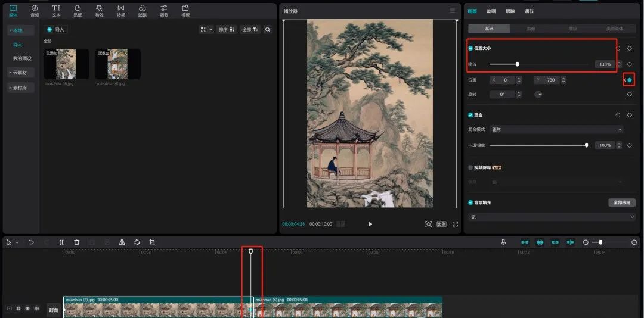Select the 画面 tab in properties panel
The image size is (644, 318).
[x=472, y=11]
